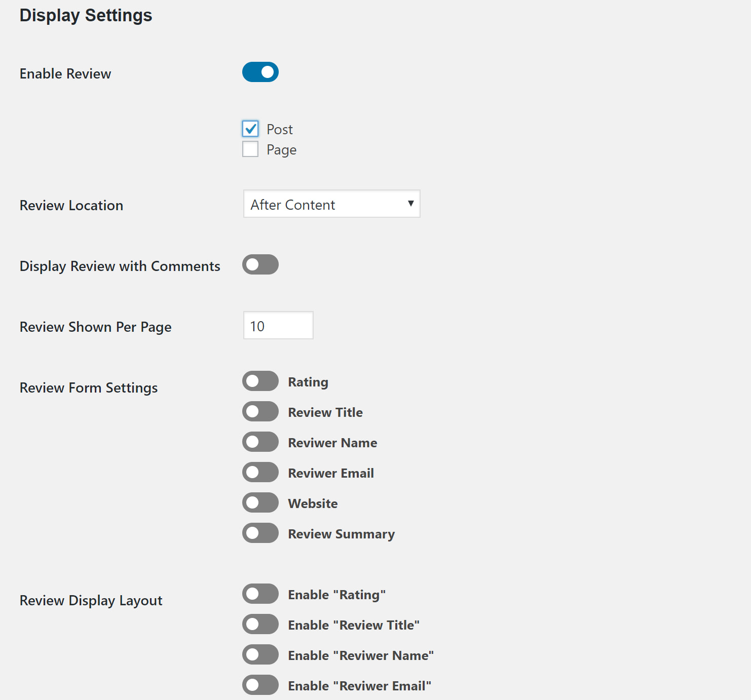Click the Display Settings heading

[86, 15]
